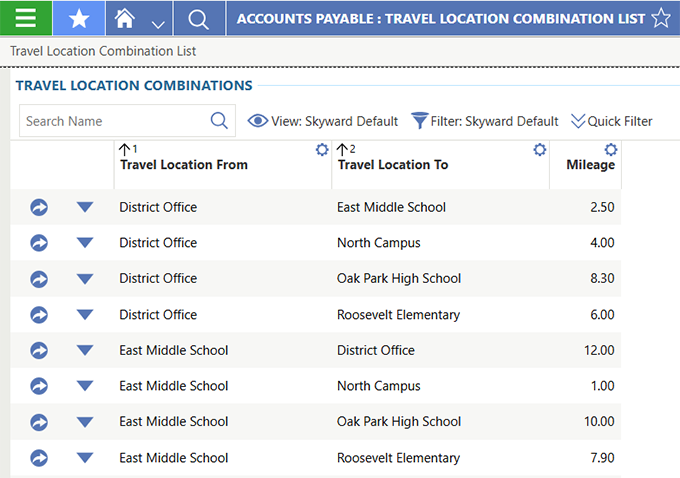The width and height of the screenshot is (680, 478).
Task: Open gear settings for Travel Location From column
Action: [x=322, y=150]
